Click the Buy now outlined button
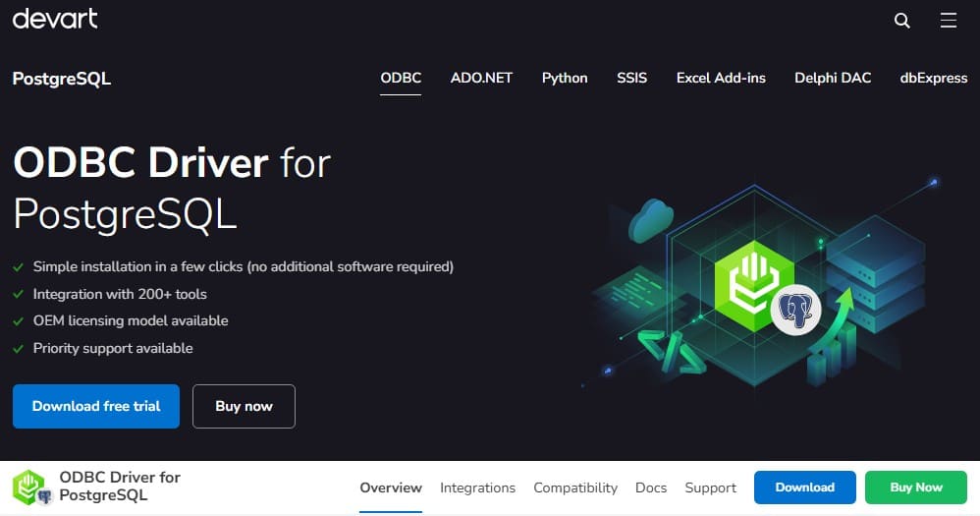The height and width of the screenshot is (516, 980). tap(244, 407)
